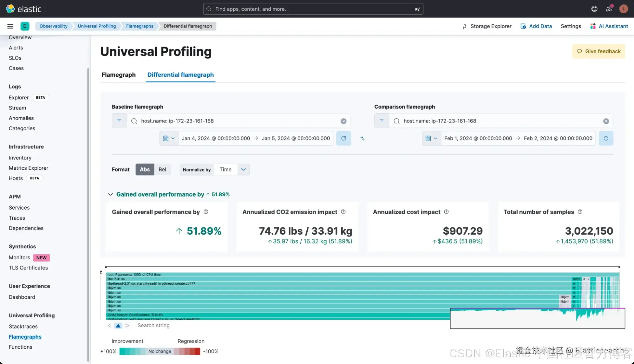This screenshot has width=634, height=364.
Task: Click the swap baseline and comparison icon
Action: point(363,138)
